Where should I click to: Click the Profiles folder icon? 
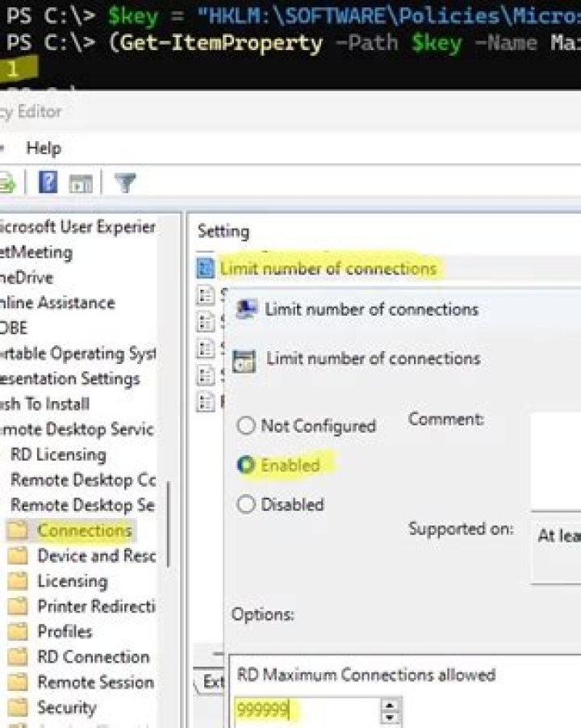point(18,631)
